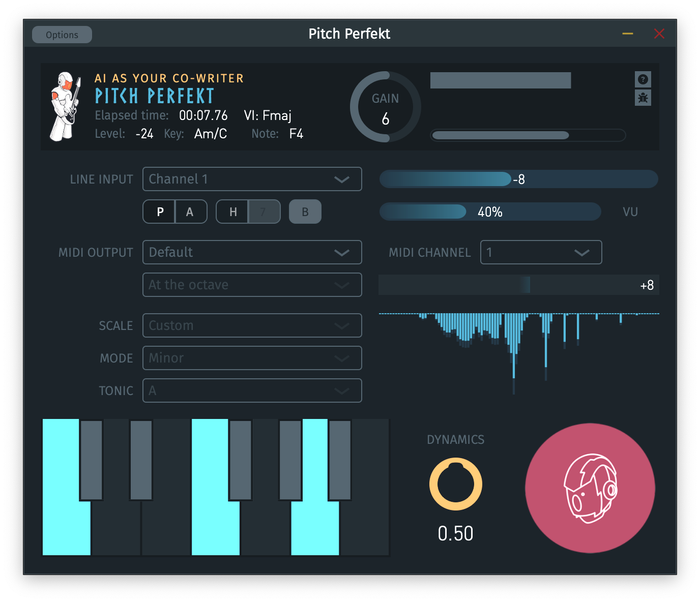The height and width of the screenshot is (602, 700).
Task: Click the bug report icon
Action: (x=643, y=98)
